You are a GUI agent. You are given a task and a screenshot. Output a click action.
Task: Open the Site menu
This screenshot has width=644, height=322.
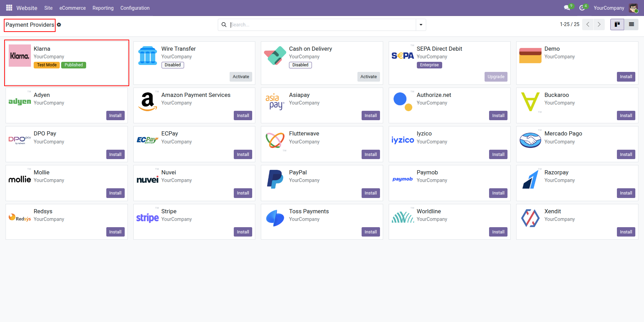pyautogui.click(x=49, y=8)
